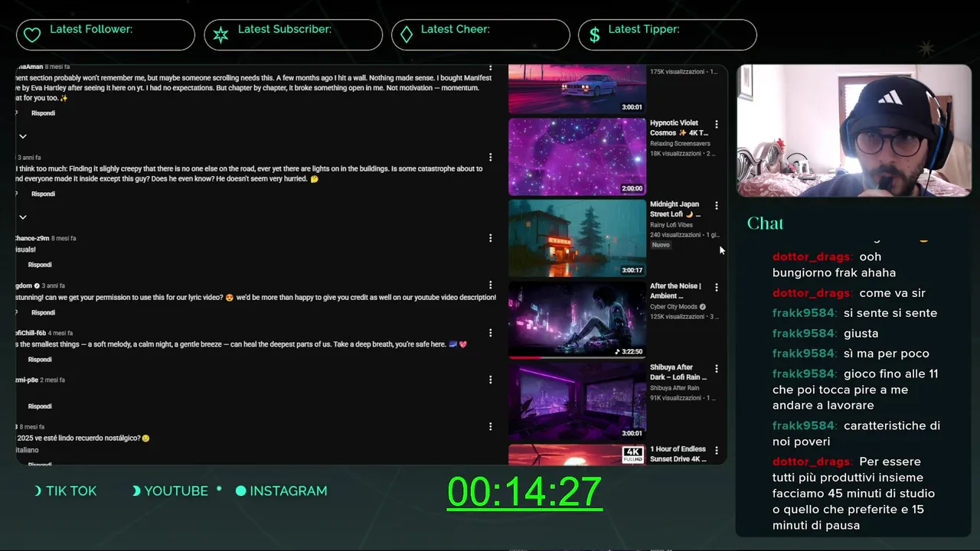Open options menu for Midnight Japan Street Lofi video
The width and height of the screenshot is (980, 551).
click(x=717, y=206)
